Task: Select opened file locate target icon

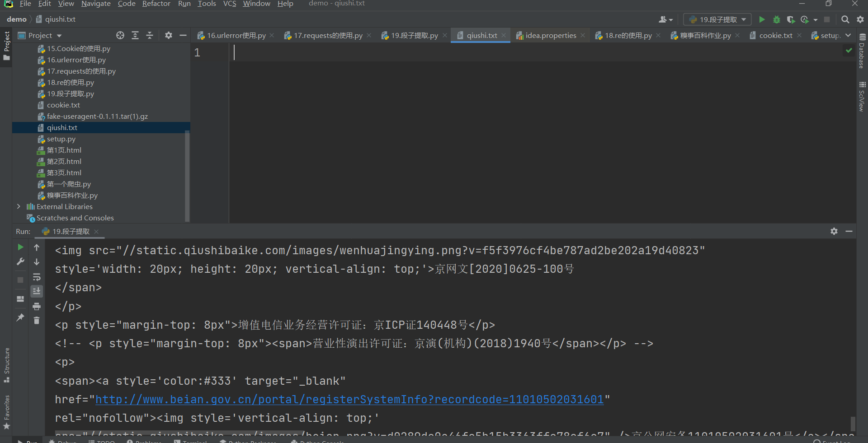Action: [120, 35]
